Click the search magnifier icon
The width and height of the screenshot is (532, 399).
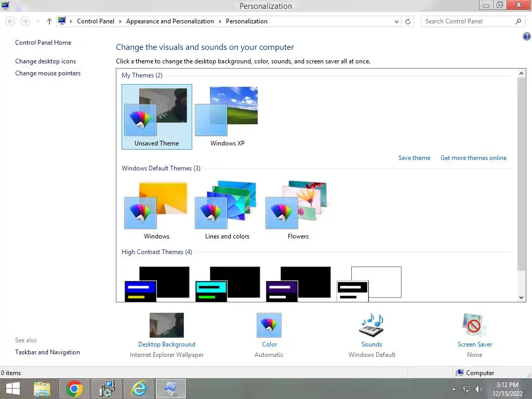518,21
